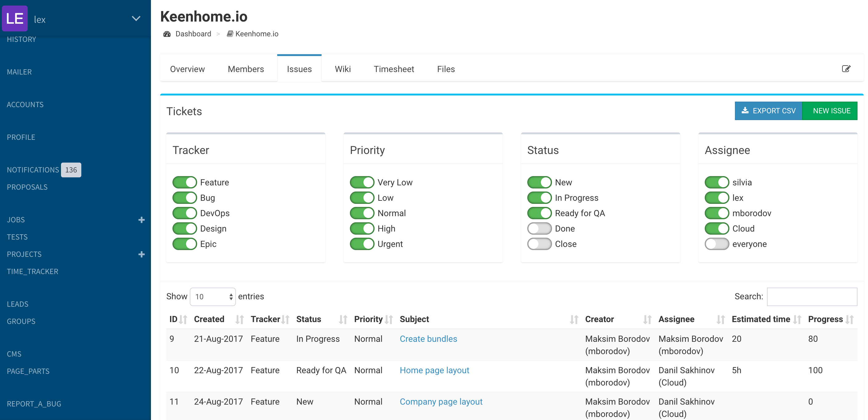Toggle the Cloud assignee filter
This screenshot has height=420, width=868.
pos(717,228)
